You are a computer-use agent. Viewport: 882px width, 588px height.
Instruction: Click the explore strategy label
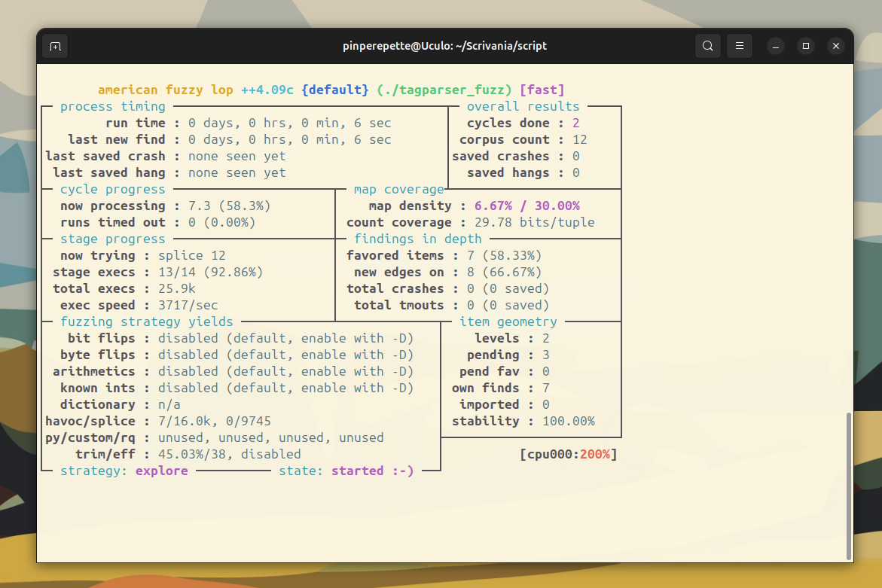(162, 471)
